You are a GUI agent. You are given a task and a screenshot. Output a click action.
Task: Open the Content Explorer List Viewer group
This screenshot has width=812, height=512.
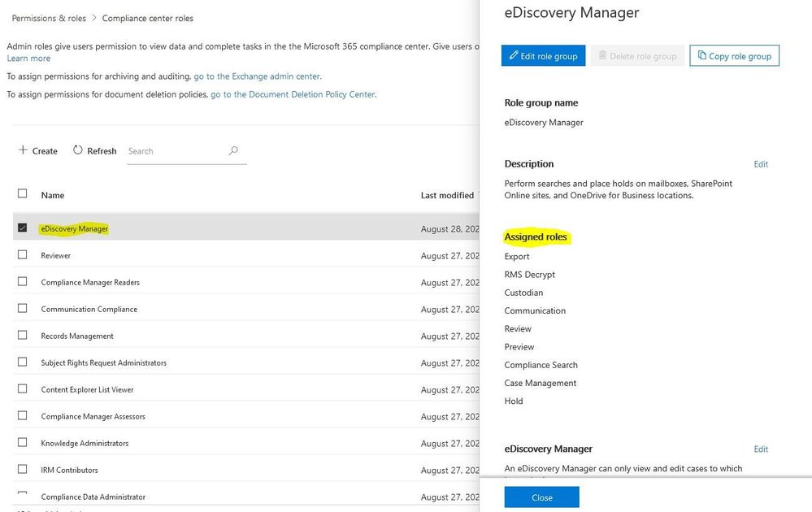[88, 390]
